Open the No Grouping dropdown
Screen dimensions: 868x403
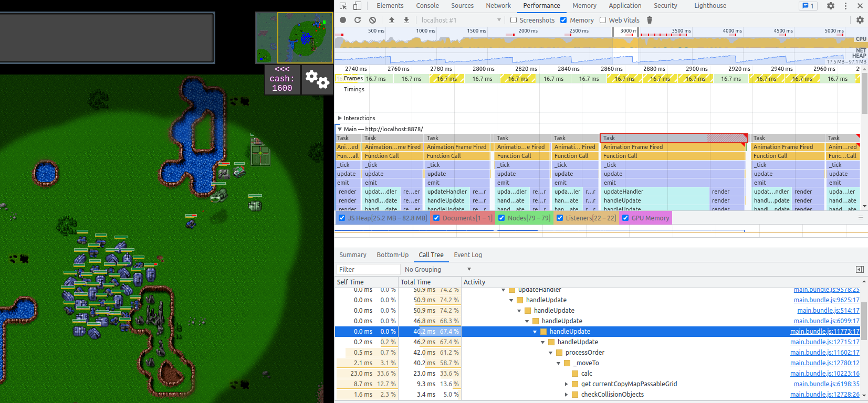tap(437, 269)
